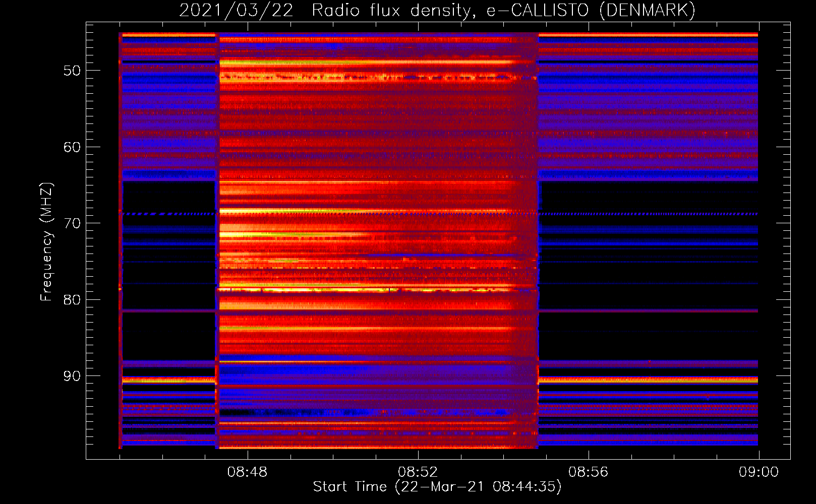Click the 08:56 time tick label

coord(588,472)
